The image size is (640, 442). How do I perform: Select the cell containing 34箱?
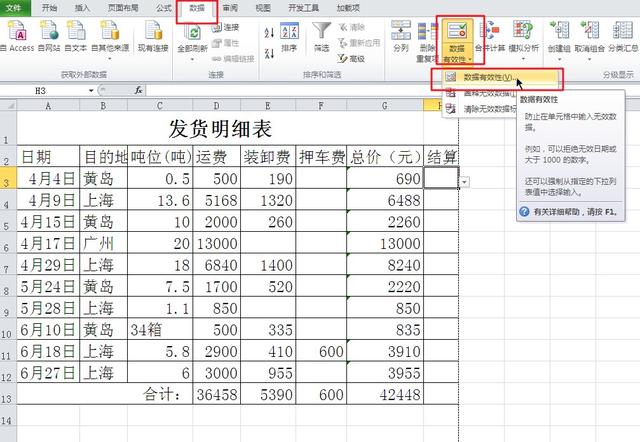point(160,330)
